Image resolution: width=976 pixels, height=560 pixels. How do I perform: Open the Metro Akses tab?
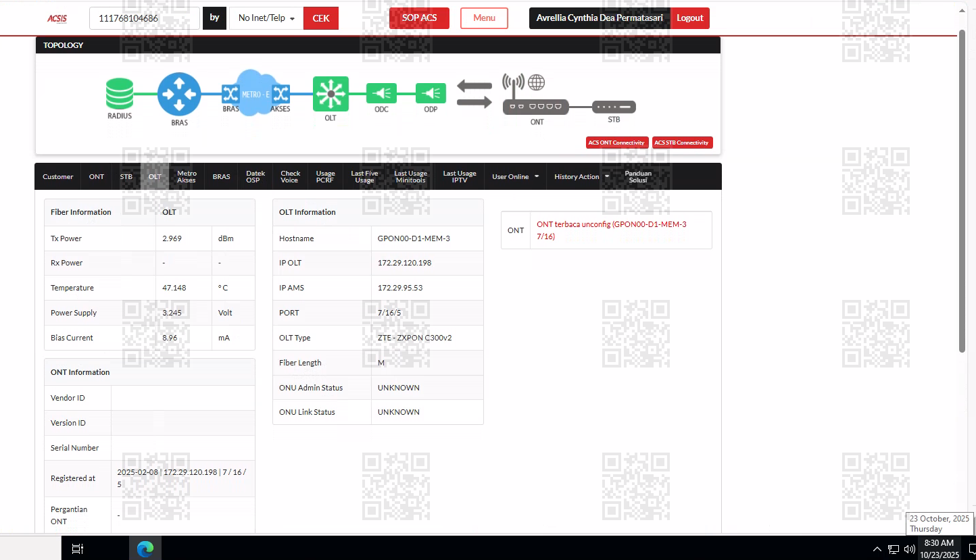pyautogui.click(x=187, y=176)
